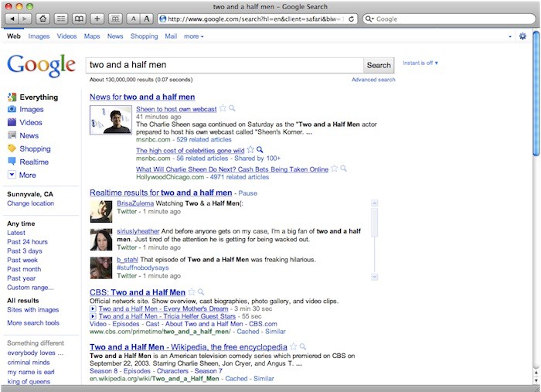Viewport: 541px width, 392px height.
Task: Click the Google search query field
Action: pos(224,65)
